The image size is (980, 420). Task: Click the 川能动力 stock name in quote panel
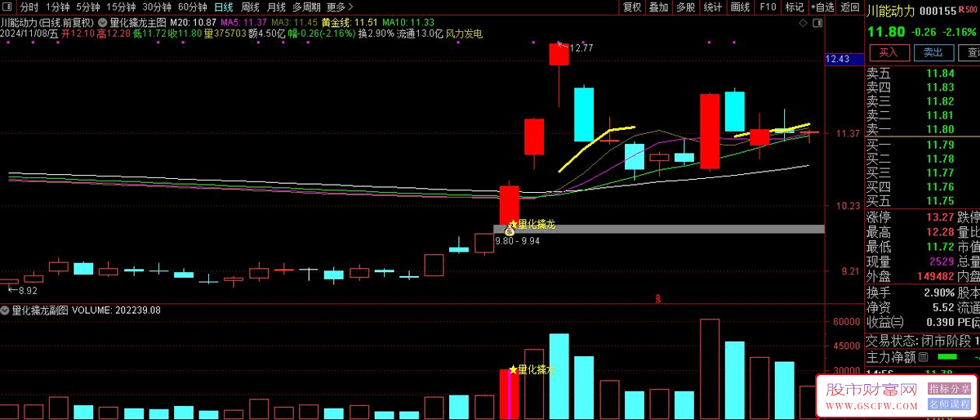(889, 11)
